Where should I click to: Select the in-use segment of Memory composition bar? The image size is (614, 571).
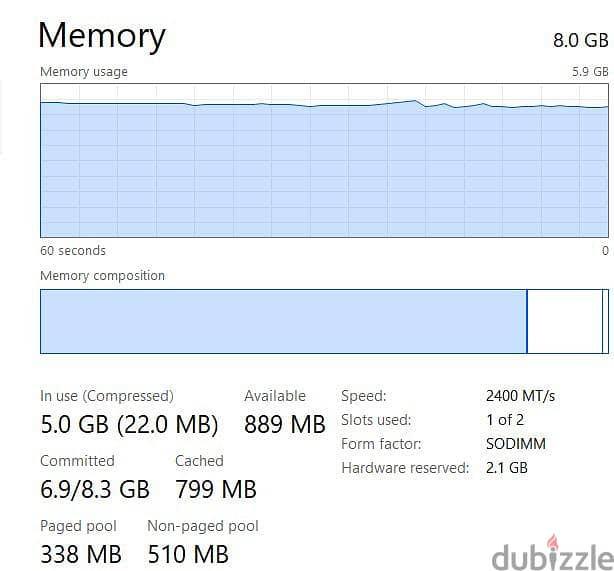click(x=284, y=321)
